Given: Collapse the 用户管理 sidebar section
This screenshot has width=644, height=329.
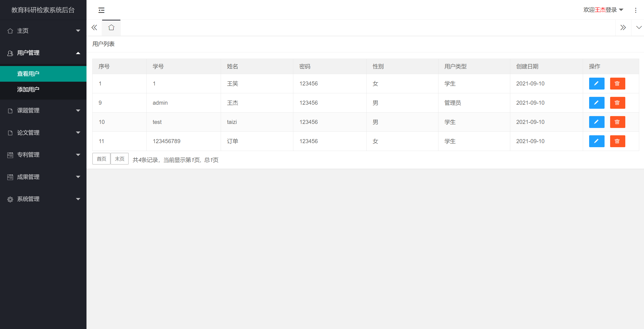Looking at the screenshot, I should click(x=43, y=53).
